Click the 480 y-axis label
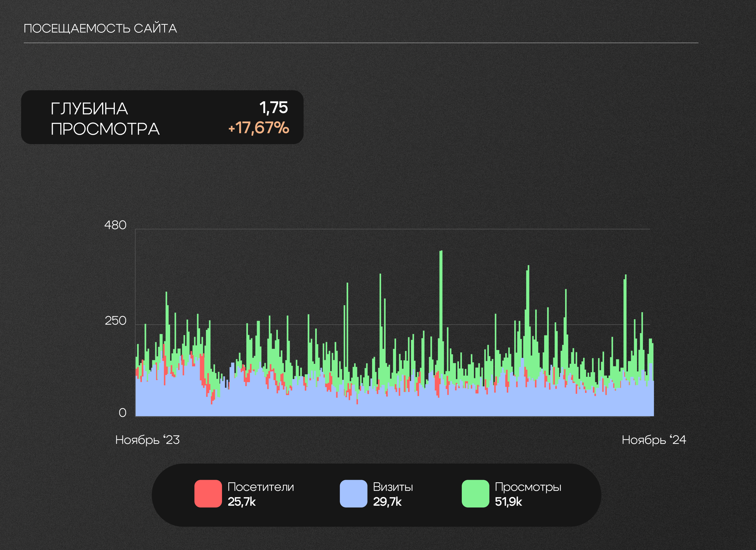This screenshot has height=550, width=756. point(115,225)
